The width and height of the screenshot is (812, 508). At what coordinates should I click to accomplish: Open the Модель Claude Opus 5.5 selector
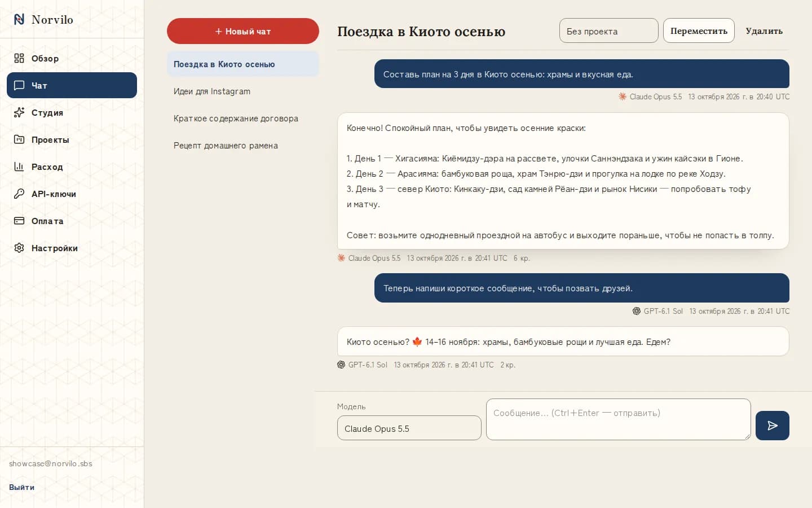[409, 428]
